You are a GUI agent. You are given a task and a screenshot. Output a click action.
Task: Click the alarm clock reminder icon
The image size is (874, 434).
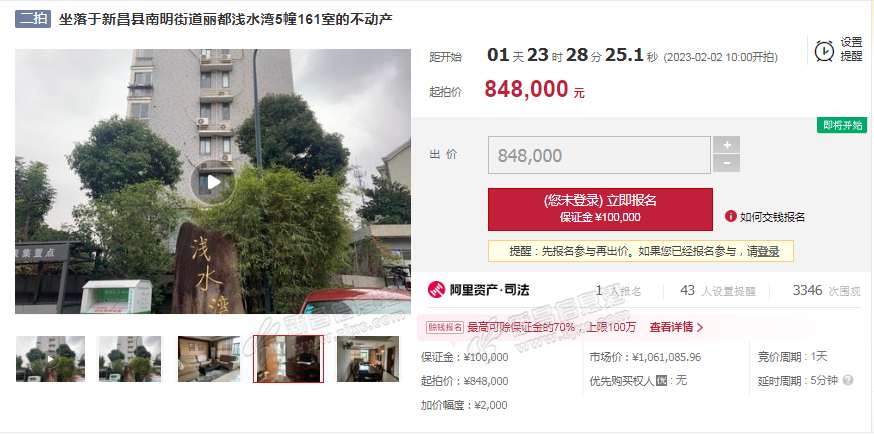pos(824,51)
